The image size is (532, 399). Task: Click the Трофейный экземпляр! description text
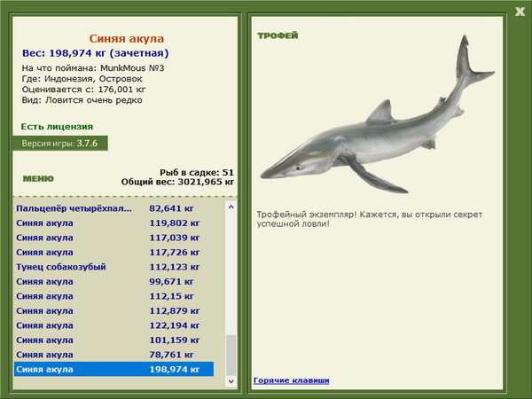pyautogui.click(x=370, y=219)
